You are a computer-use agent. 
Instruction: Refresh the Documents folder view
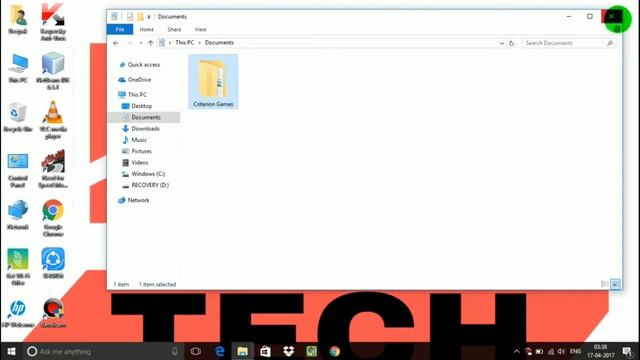tap(511, 43)
